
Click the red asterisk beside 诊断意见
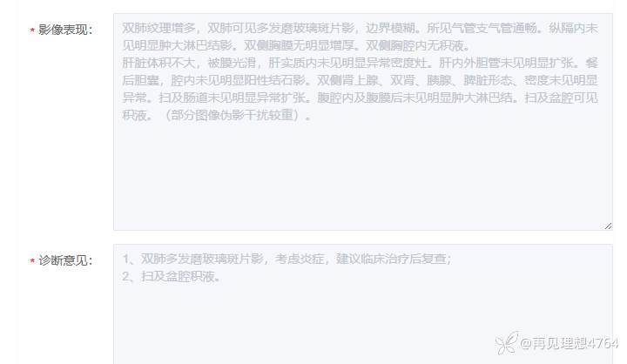coord(32,261)
